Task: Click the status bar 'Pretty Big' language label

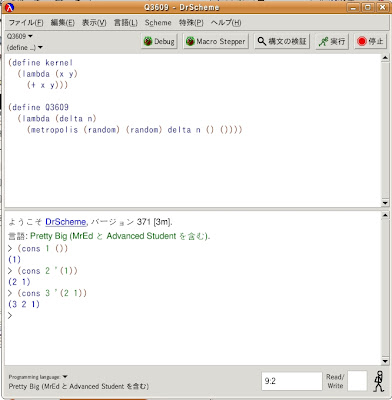Action: pyautogui.click(x=79, y=387)
